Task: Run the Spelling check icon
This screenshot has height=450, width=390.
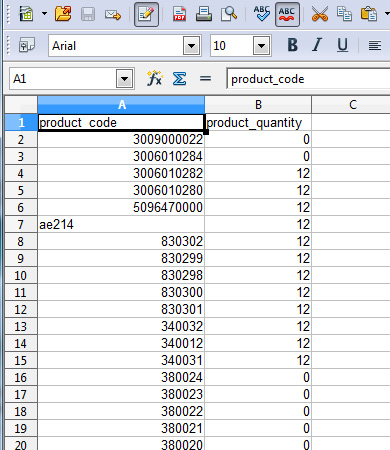Action: pyautogui.click(x=262, y=14)
